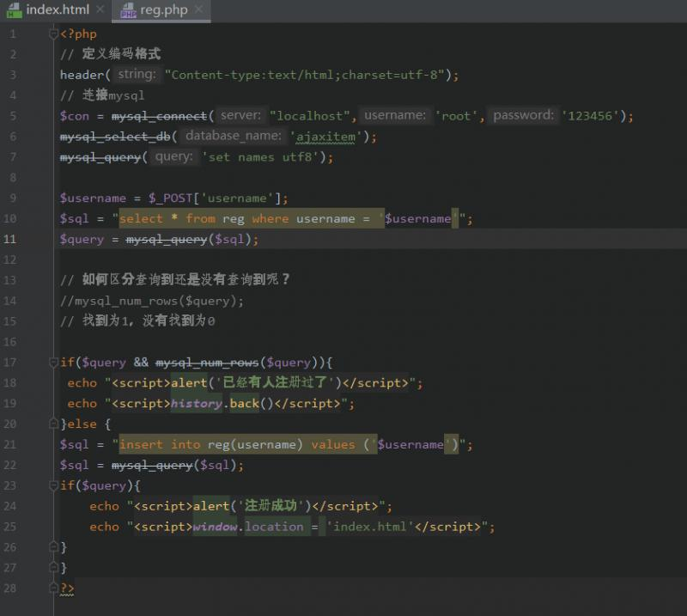Collapse the fold marker at if($query){ line 23
This screenshot has width=687, height=616.
point(53,485)
